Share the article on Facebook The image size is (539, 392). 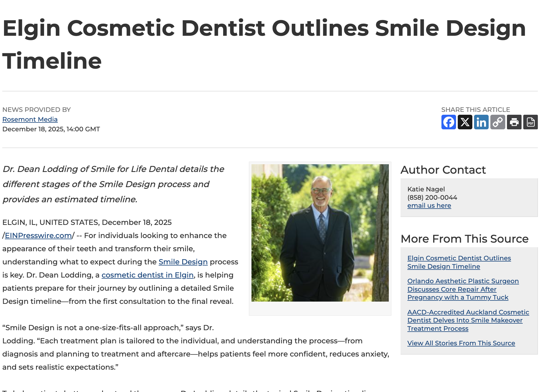pos(449,122)
